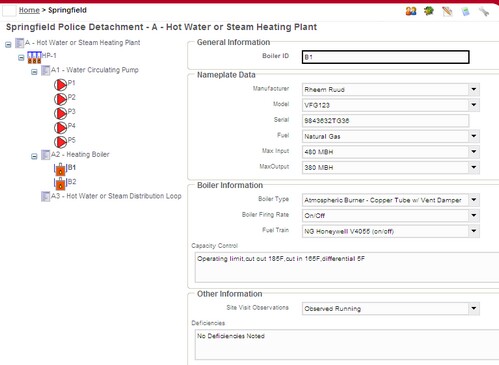Click the blank square beside Home breadcrumb
The image size is (499, 365).
click(x=9, y=11)
